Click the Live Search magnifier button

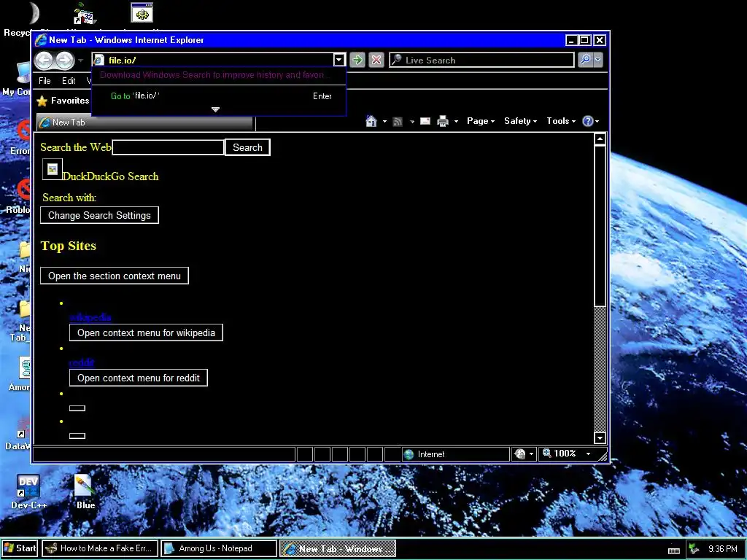click(x=586, y=60)
